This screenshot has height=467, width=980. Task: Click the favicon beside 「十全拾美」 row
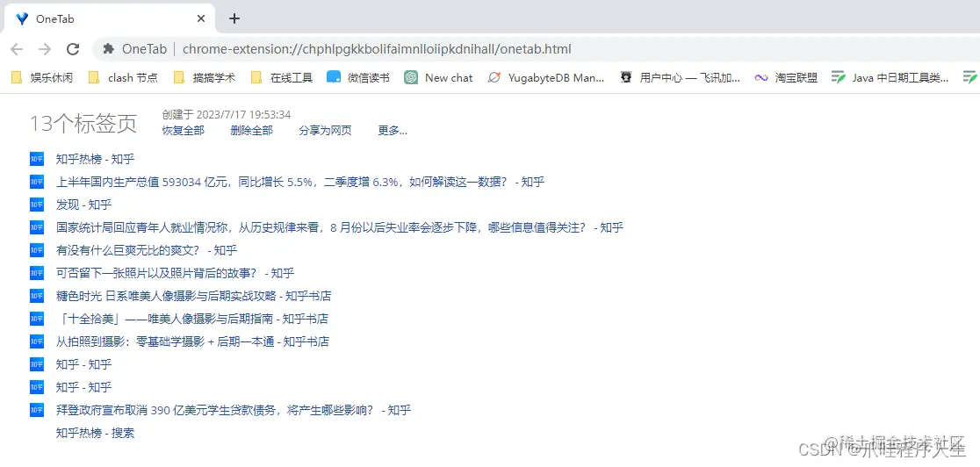pyautogui.click(x=37, y=319)
